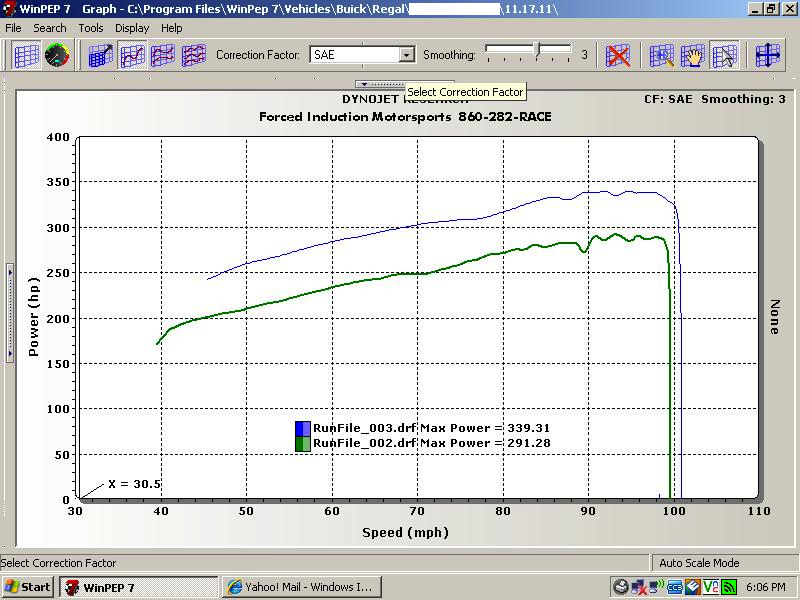Click the CF: SAE Smoothing: 3 graph header
Image resolution: width=800 pixels, height=600 pixels.
pos(715,99)
